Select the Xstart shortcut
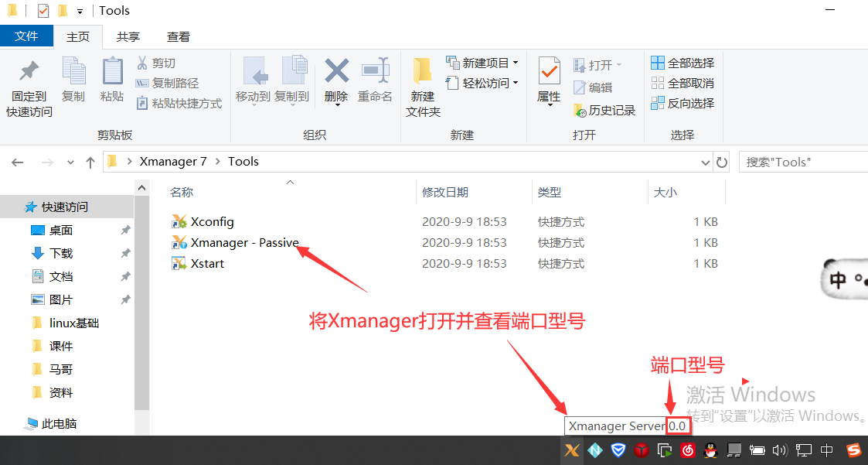 click(198, 263)
